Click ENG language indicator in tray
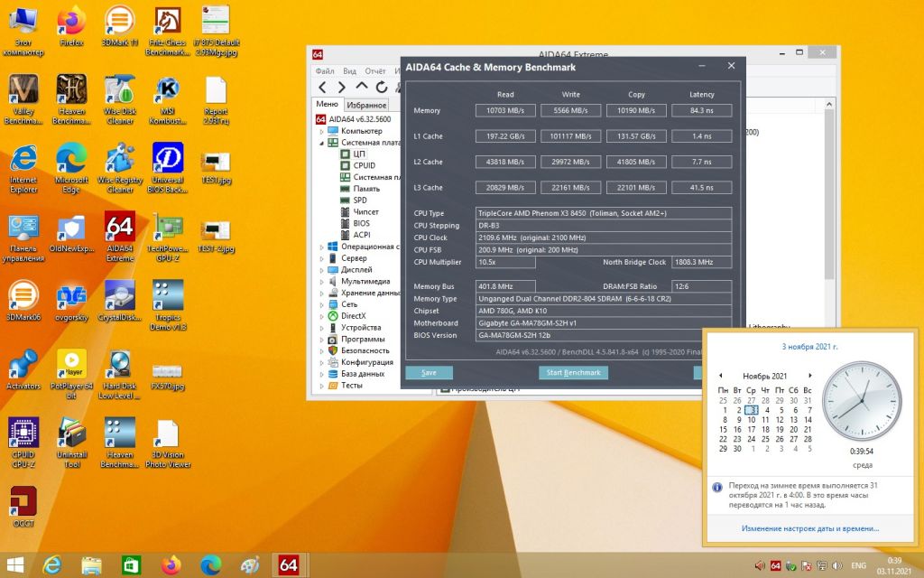 [859, 565]
